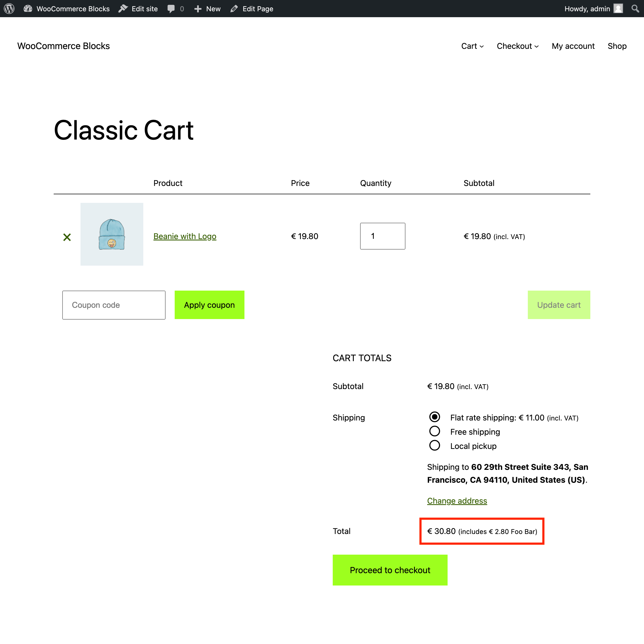Screen dimensions: 644x644
Task: Click the admin avatar in top bar
Action: point(618,8)
